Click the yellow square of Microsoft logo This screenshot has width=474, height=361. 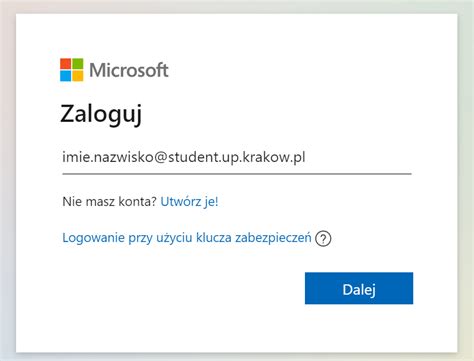pos(78,76)
